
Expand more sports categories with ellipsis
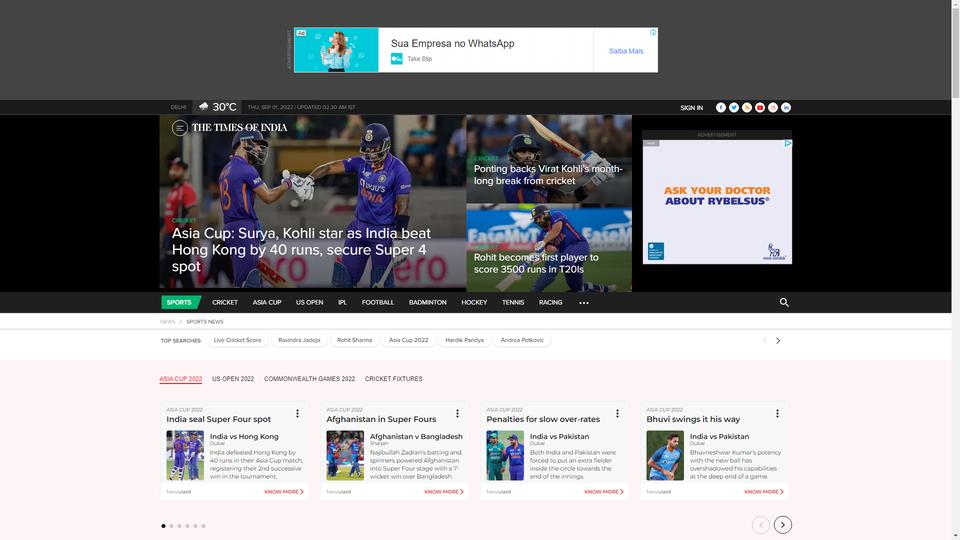click(584, 302)
